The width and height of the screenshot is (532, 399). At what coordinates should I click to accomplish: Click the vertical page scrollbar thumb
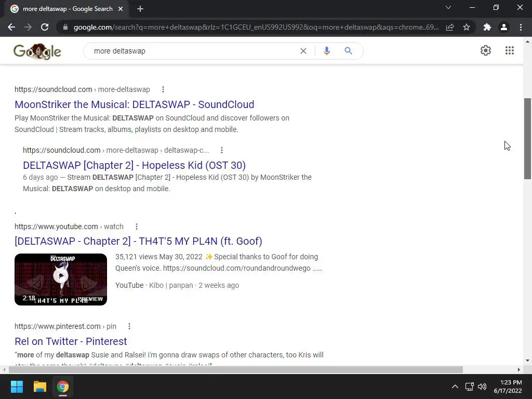(527, 138)
